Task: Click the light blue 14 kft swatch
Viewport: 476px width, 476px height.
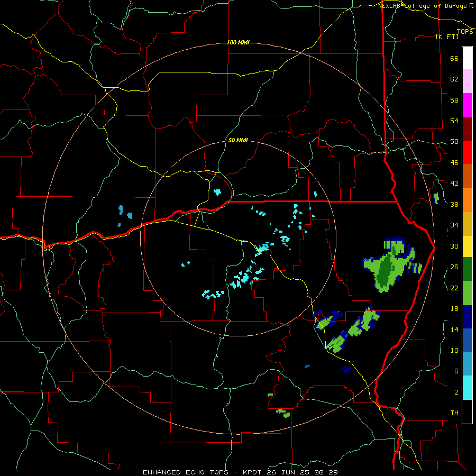Action: (x=467, y=364)
